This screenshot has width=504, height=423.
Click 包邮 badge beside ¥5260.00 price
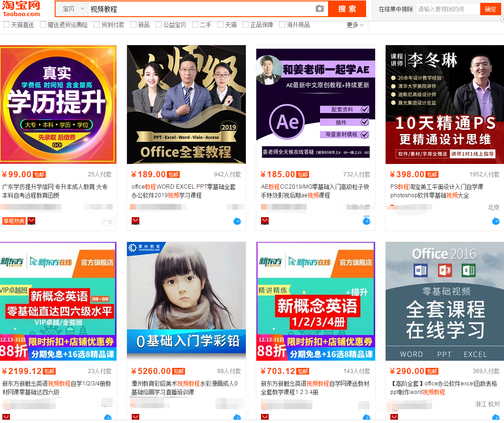pos(179,371)
